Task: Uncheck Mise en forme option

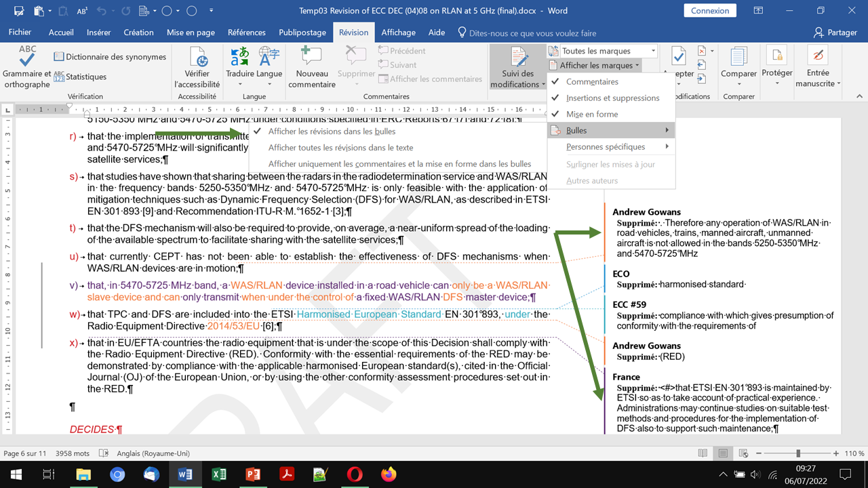Action: [611, 114]
